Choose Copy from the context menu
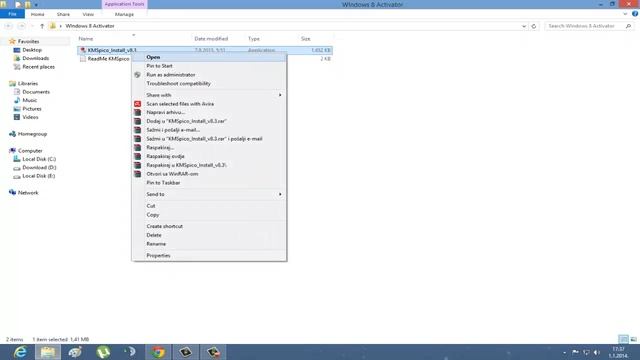Screen dimensions: 640x360 [x=209, y=215]
